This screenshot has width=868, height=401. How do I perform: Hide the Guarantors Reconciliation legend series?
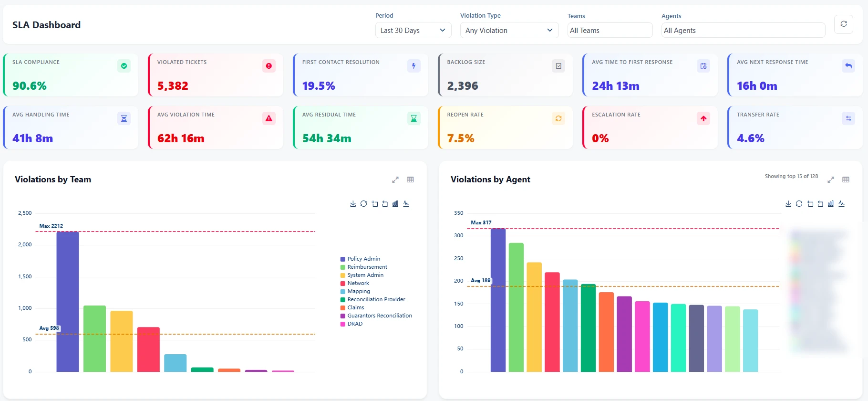376,316
